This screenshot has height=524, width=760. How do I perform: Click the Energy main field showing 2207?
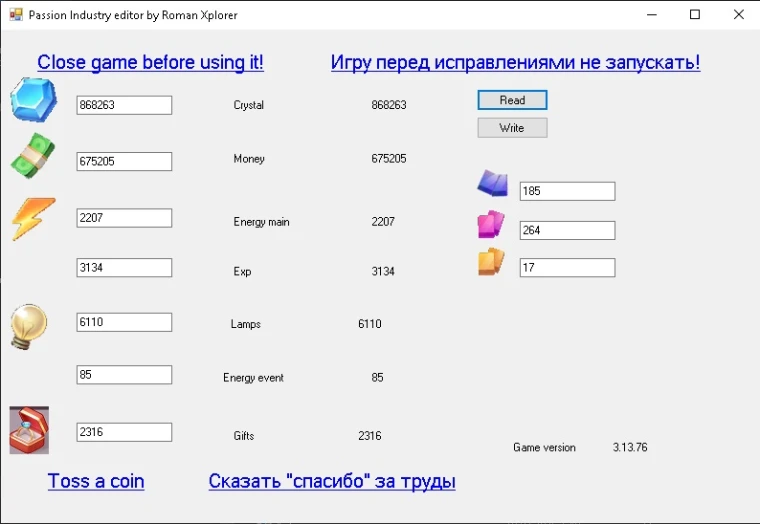pyautogui.click(x=124, y=218)
